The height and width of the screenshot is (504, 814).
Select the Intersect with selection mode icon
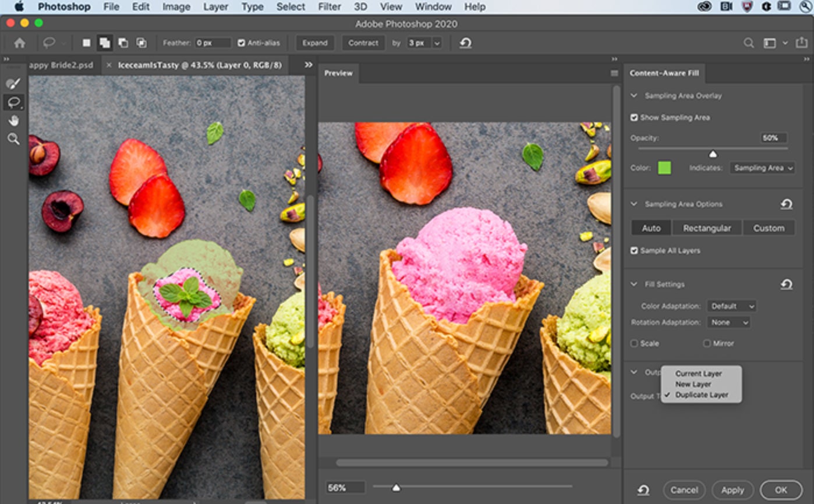pos(141,43)
